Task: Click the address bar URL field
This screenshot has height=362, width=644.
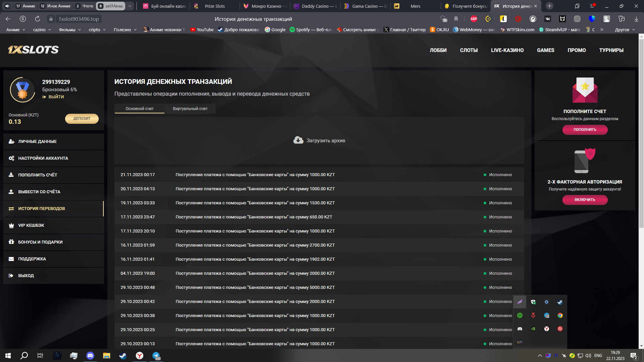Action: (79, 19)
